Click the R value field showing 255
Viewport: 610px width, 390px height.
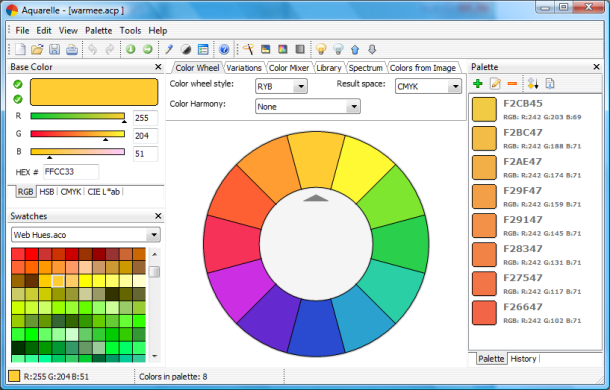145,118
